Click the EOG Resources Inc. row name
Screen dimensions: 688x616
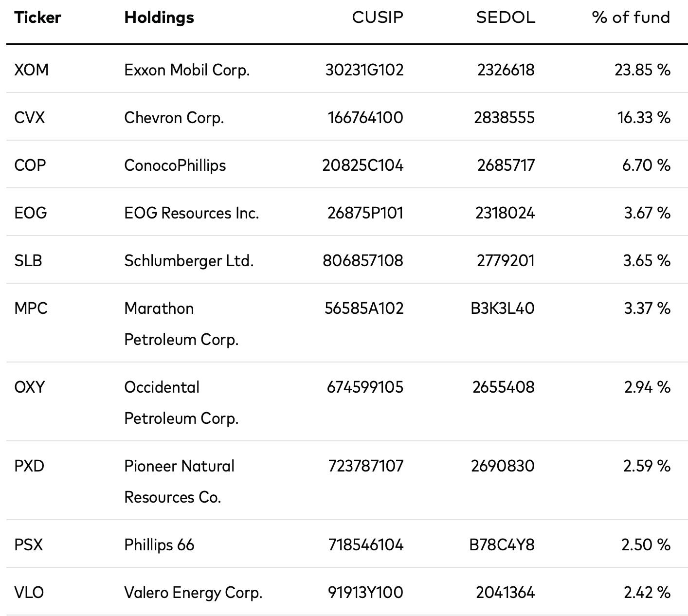[192, 213]
